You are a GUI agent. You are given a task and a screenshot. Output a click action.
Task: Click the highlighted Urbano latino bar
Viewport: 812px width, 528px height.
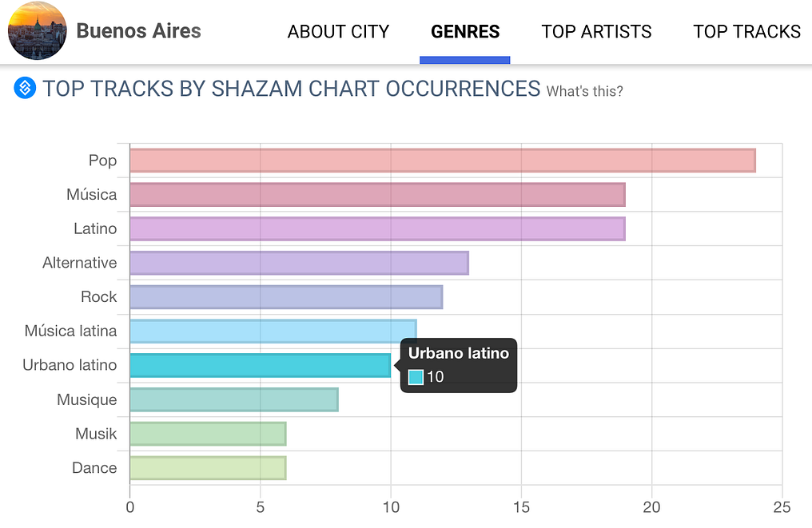pos(260,365)
